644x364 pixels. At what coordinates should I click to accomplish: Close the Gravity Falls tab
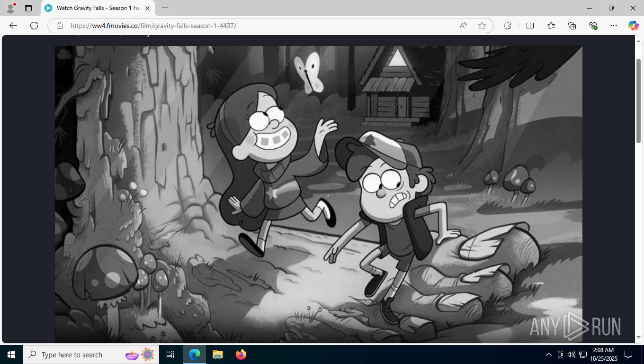pos(147,8)
